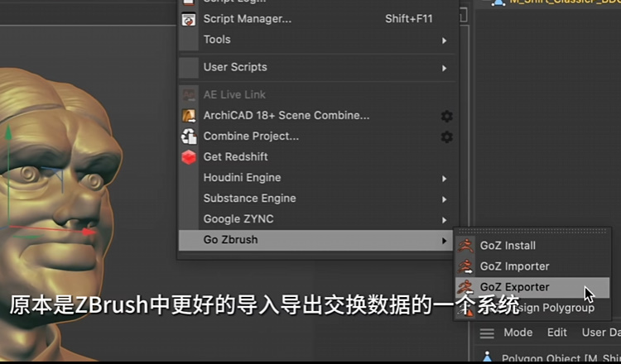Expand the Tools submenu arrow
Image resolution: width=621 pixels, height=364 pixels.
[x=445, y=41]
